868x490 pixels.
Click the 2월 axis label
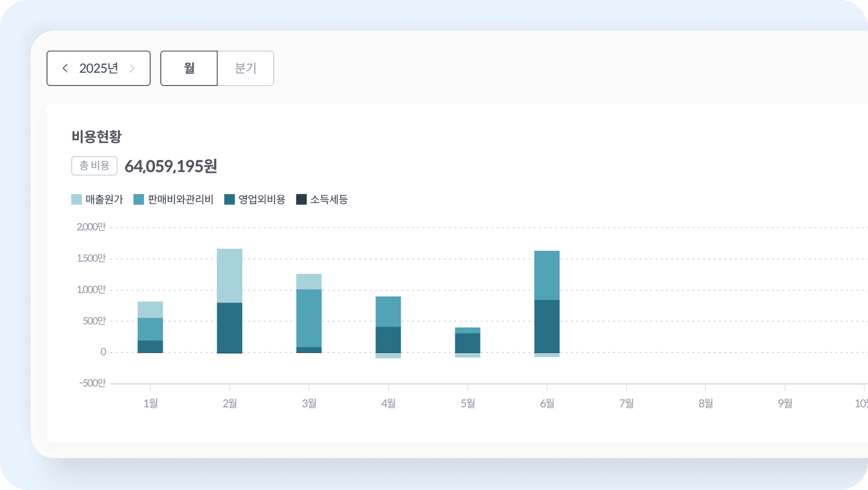click(230, 403)
